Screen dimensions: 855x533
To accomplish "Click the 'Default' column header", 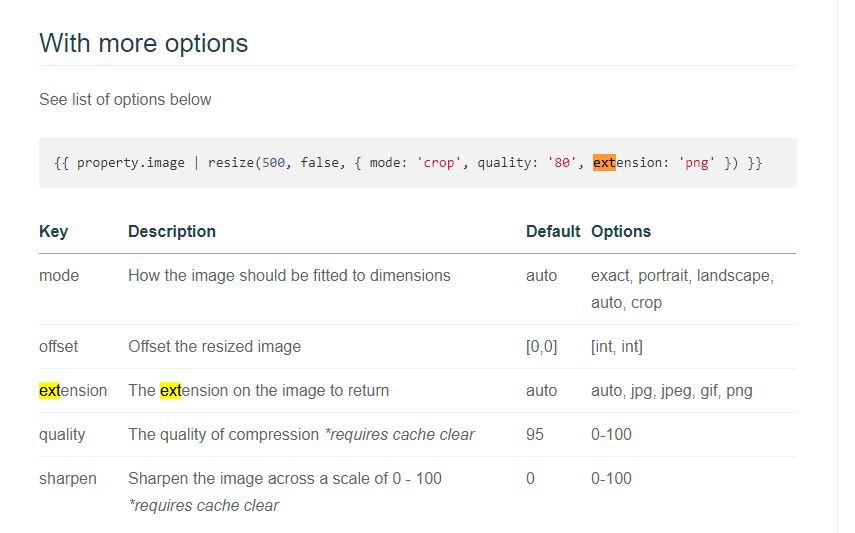I will 552,231.
